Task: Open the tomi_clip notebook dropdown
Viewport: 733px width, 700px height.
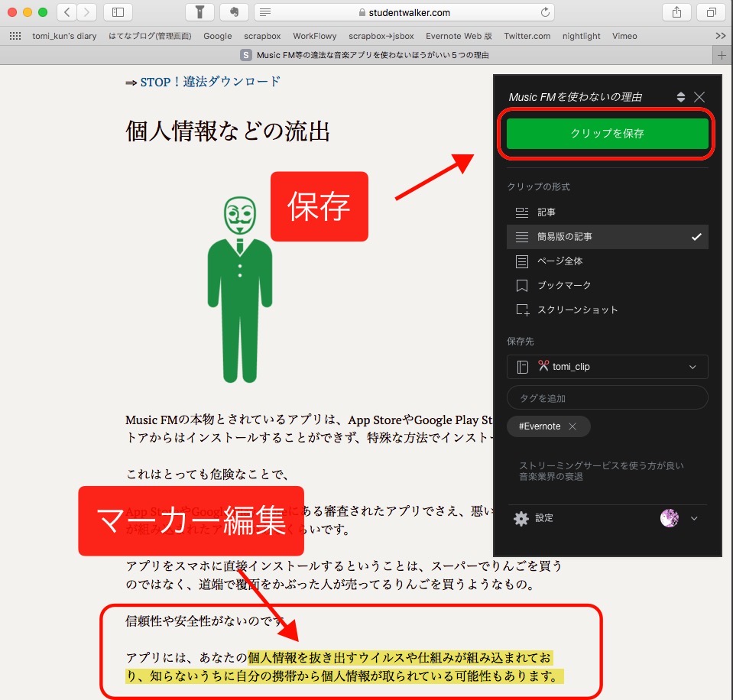Action: [607, 367]
